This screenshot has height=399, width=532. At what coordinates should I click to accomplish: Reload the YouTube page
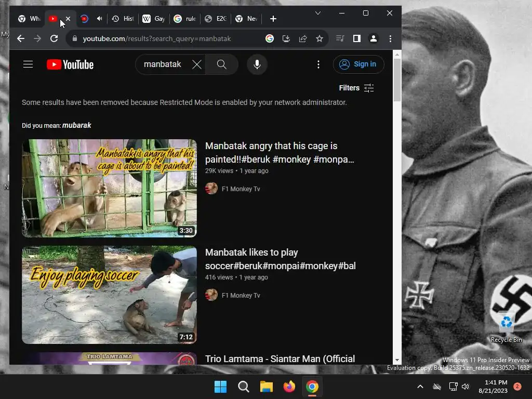54,38
